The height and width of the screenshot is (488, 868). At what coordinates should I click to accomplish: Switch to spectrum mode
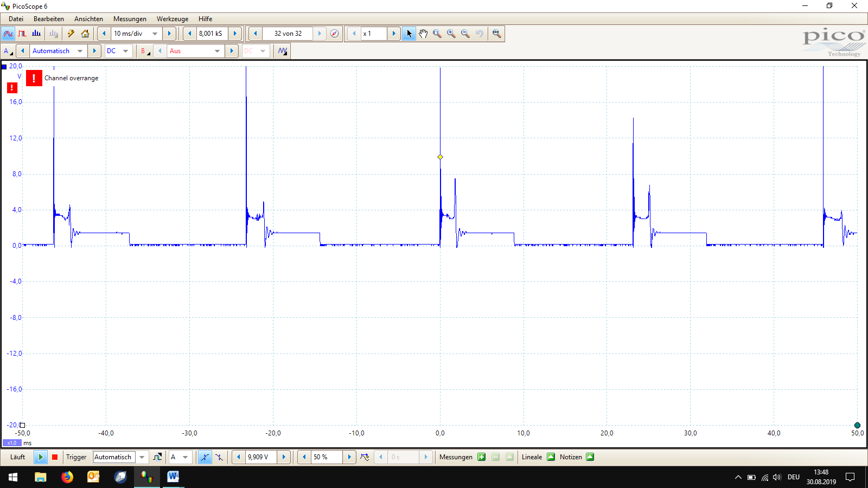point(36,34)
